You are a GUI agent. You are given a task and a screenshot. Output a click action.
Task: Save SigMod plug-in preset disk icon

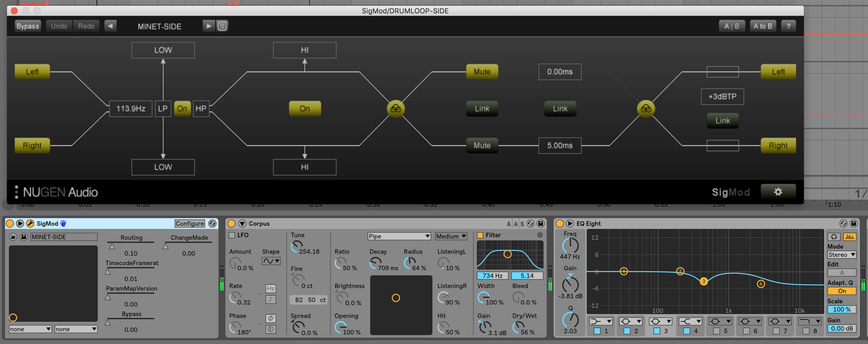point(23,237)
